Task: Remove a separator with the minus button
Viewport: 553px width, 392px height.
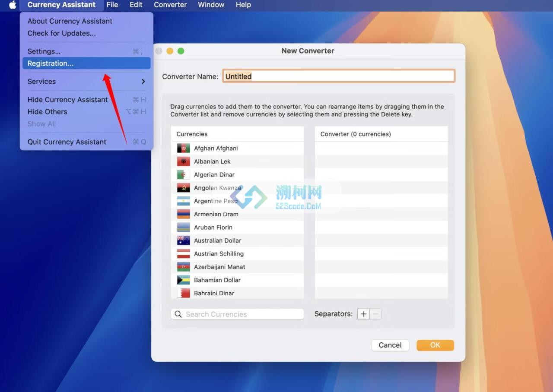Action: coord(376,314)
